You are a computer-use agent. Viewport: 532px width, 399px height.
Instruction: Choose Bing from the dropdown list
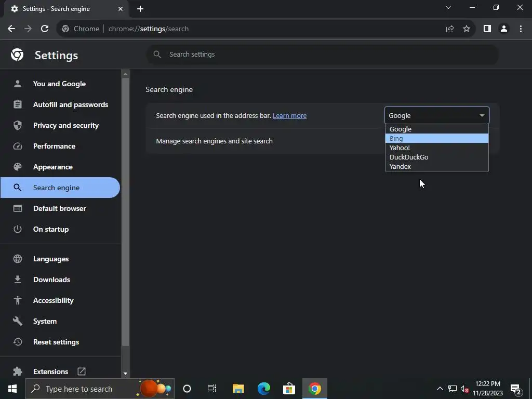click(x=436, y=138)
